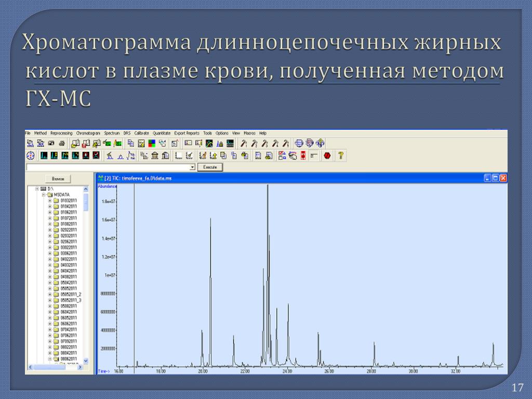
Task: Select folder 02062011 in the tree
Action: [69, 242]
